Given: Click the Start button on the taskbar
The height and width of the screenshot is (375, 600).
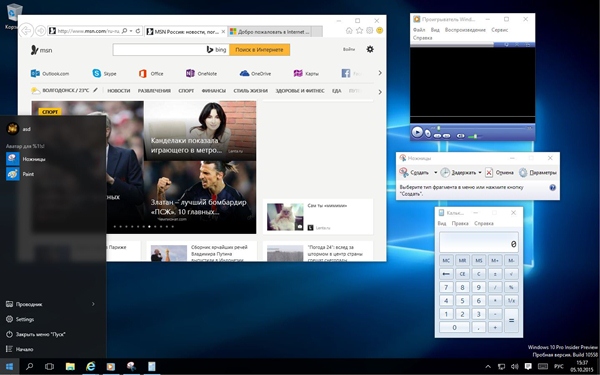Looking at the screenshot, I should [x=9, y=367].
